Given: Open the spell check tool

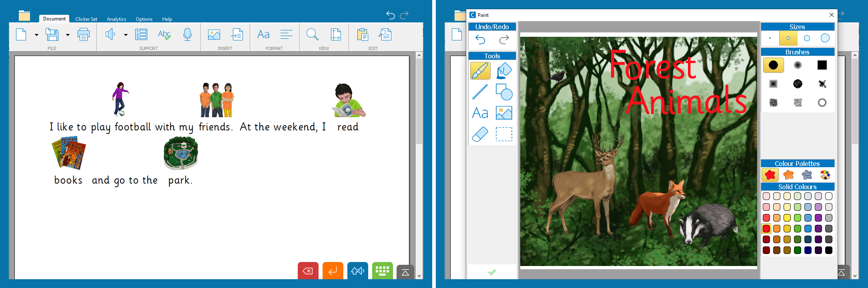Looking at the screenshot, I should tap(164, 35).
